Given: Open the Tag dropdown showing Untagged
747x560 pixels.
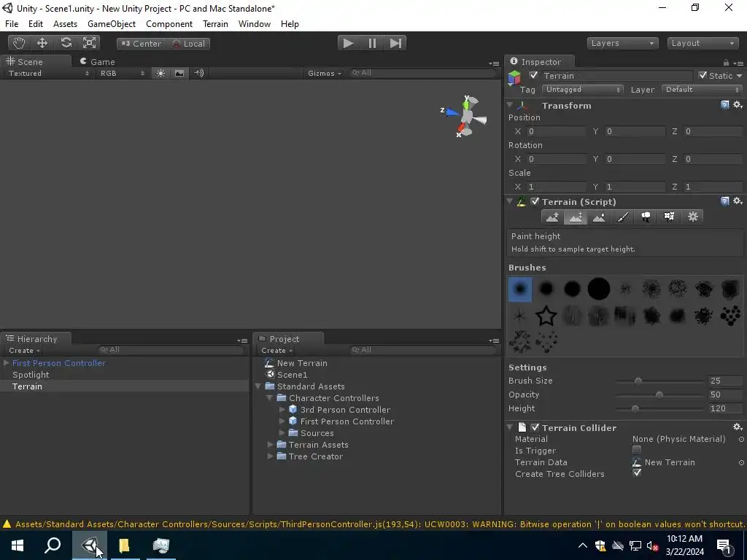Looking at the screenshot, I should [583, 90].
